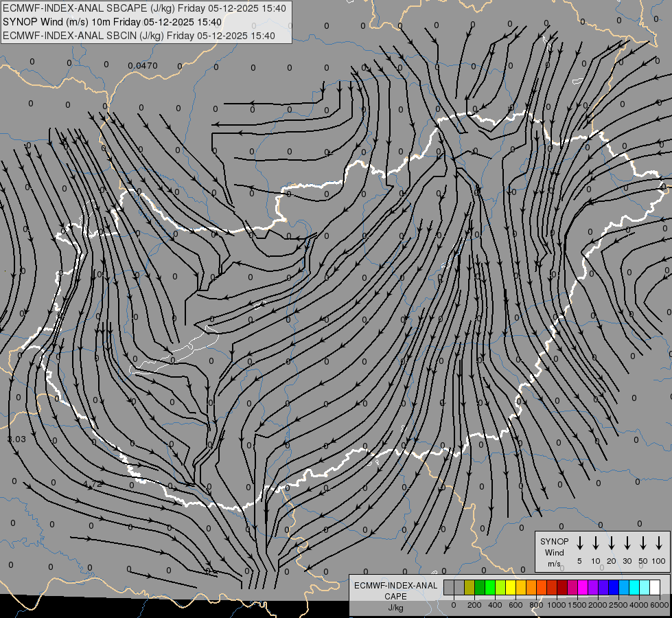
Task: Click the '1000' tick label on the CAPE scale
Action: (x=557, y=605)
